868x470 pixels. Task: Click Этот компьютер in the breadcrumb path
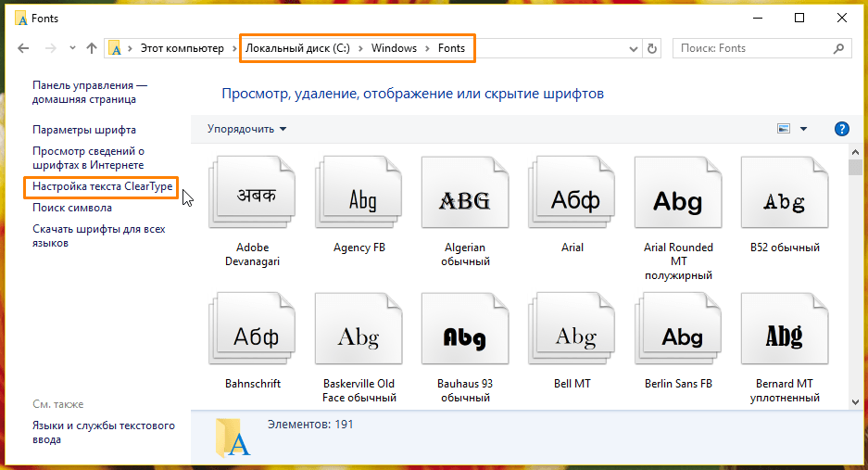coord(182,48)
